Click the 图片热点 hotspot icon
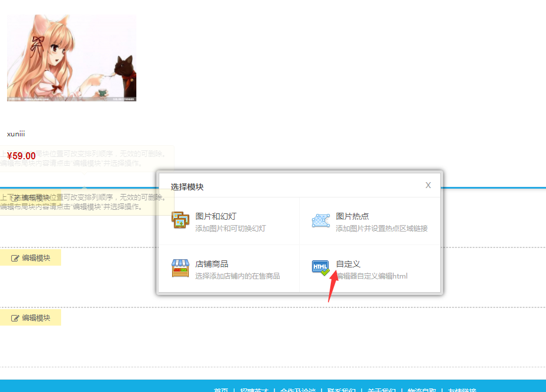The height and width of the screenshot is (392, 546). [x=321, y=220]
